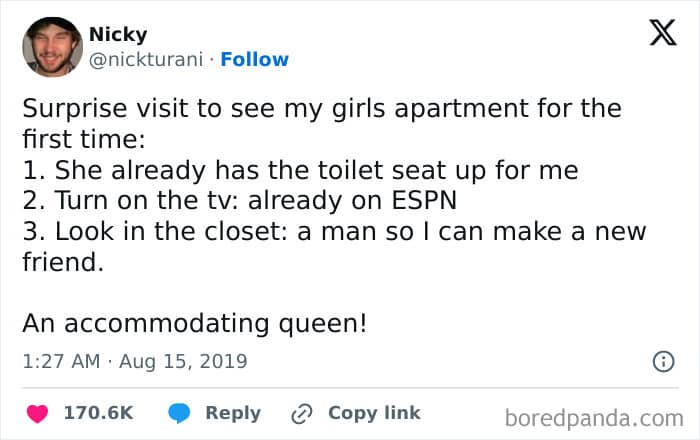Click the Aug 15, 2019 date
Viewport: 700px width, 440px height.
[x=183, y=361]
